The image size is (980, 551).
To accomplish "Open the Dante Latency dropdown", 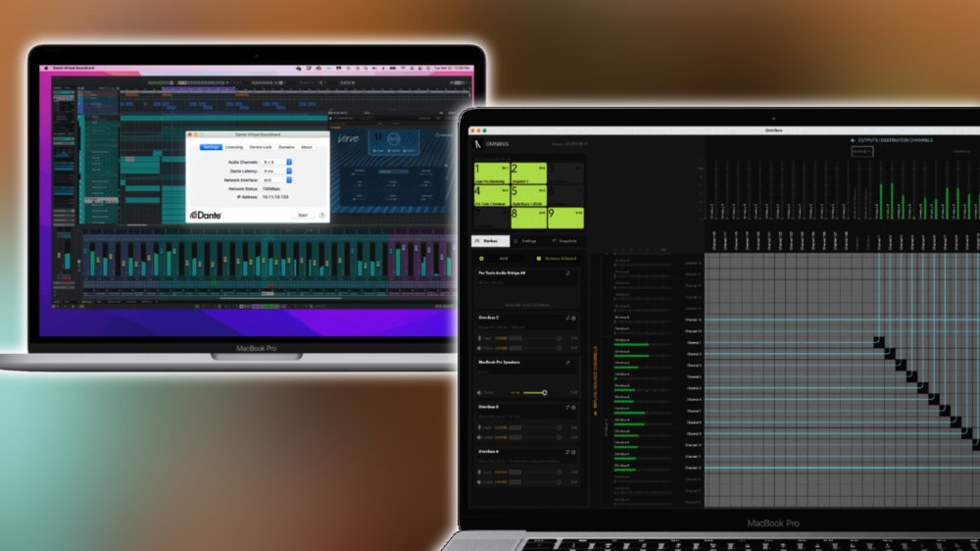I will click(x=277, y=171).
